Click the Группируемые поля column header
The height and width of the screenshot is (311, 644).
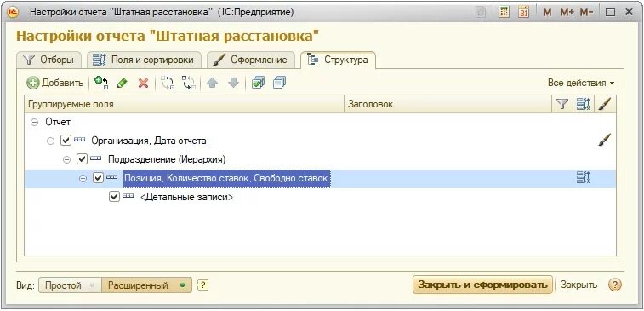184,105
